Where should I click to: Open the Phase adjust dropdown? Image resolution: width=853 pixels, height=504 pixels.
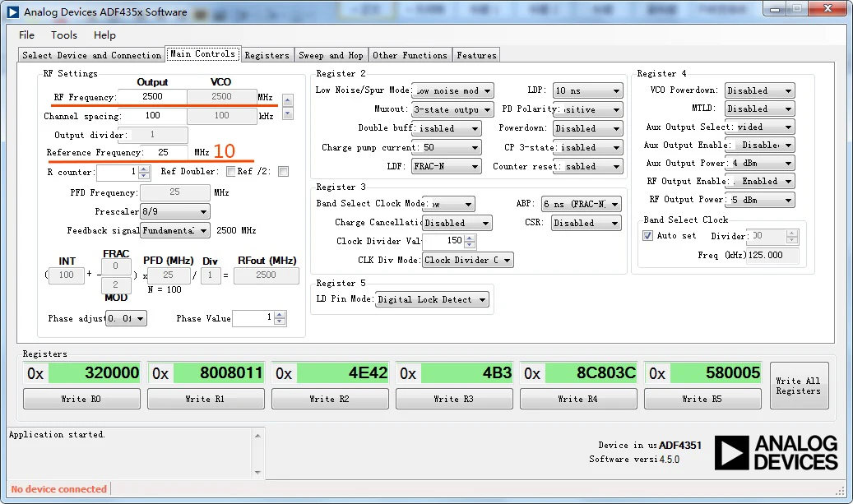click(126, 319)
